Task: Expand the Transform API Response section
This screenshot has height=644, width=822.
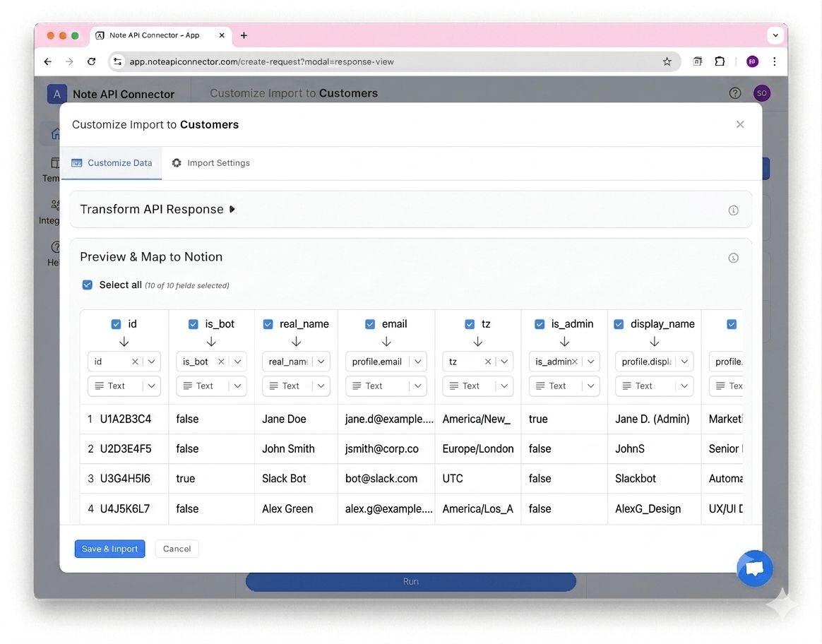Action: pyautogui.click(x=232, y=210)
